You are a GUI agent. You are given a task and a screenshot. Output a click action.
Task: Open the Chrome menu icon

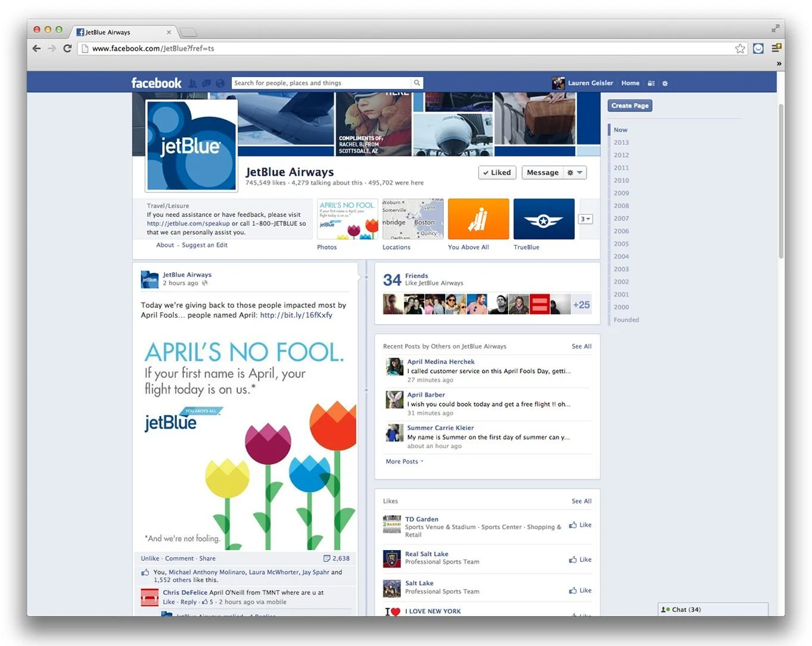[776, 48]
